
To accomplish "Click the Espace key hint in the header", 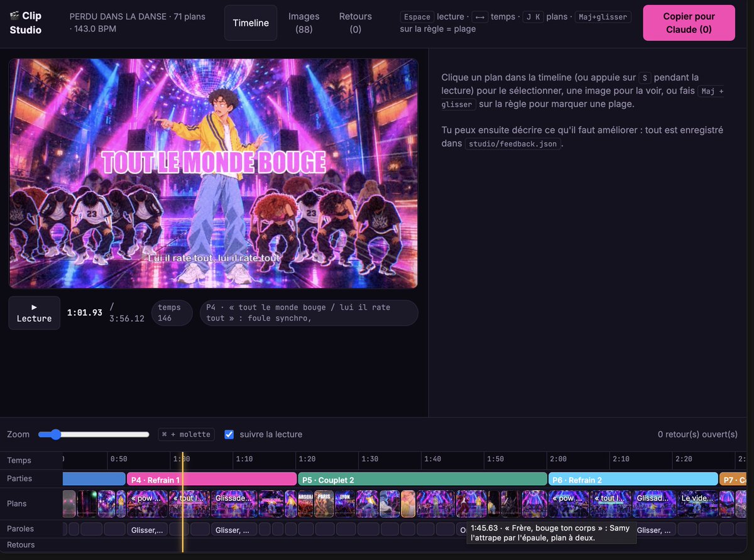I will point(417,17).
